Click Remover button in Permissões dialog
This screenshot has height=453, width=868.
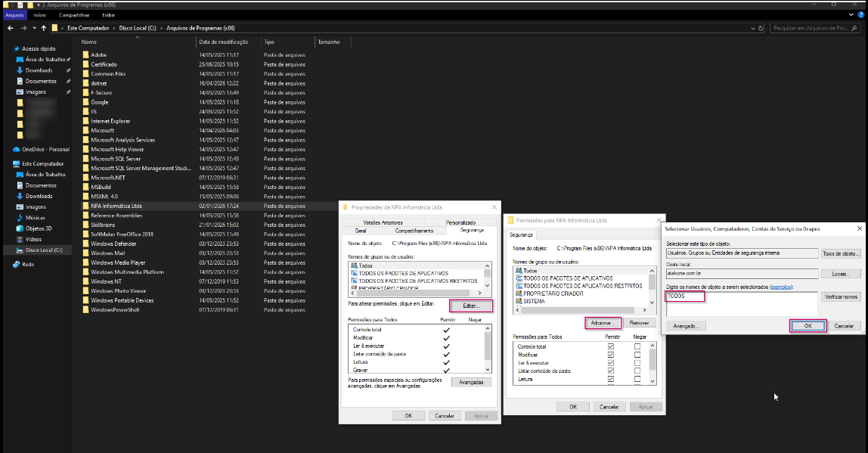click(x=639, y=323)
